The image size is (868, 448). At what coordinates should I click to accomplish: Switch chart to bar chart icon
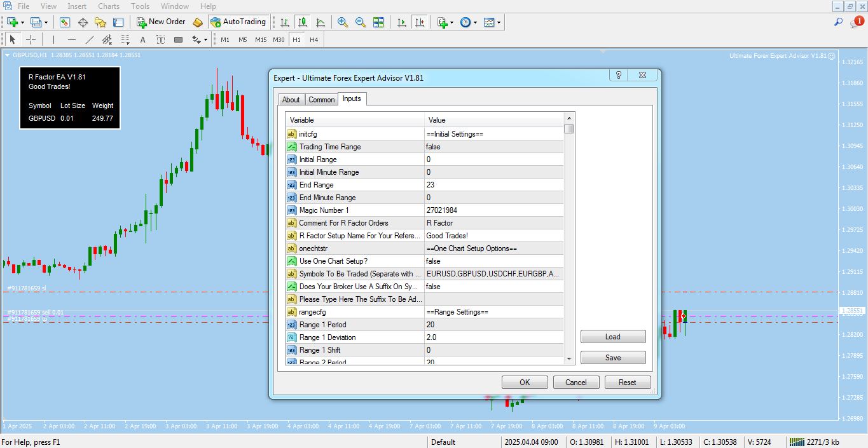tap(285, 22)
